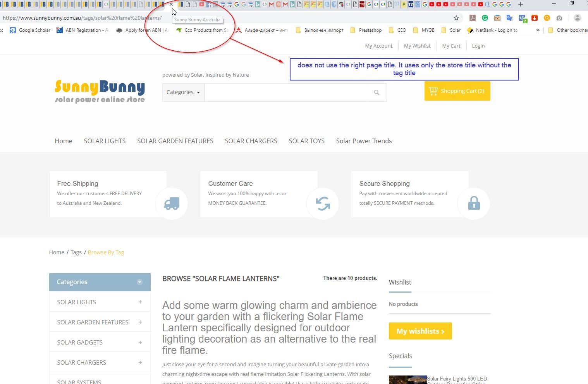Image resolution: width=588 pixels, height=384 pixels.
Task: Click the code extension with badge 2
Action: pyautogui.click(x=523, y=18)
